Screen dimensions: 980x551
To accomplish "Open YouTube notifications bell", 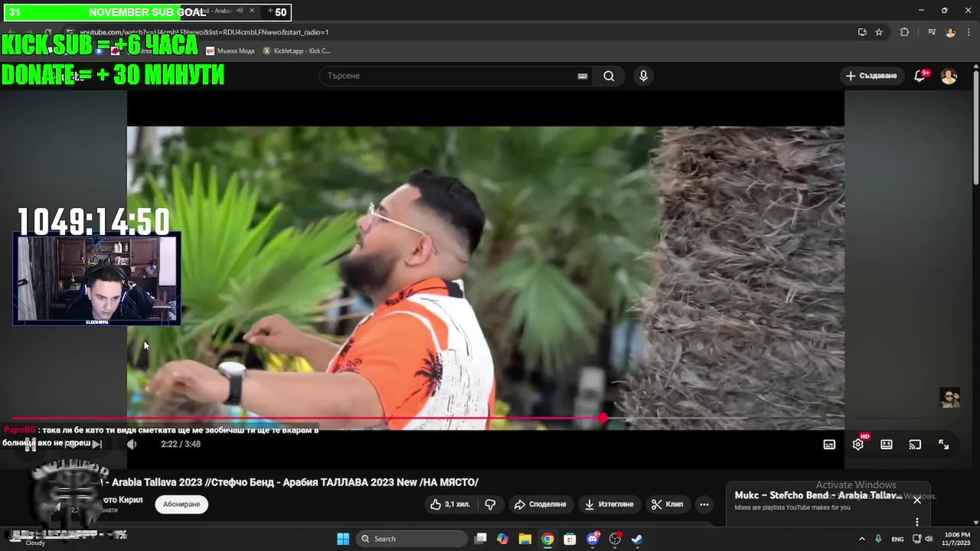I will pyautogui.click(x=920, y=76).
